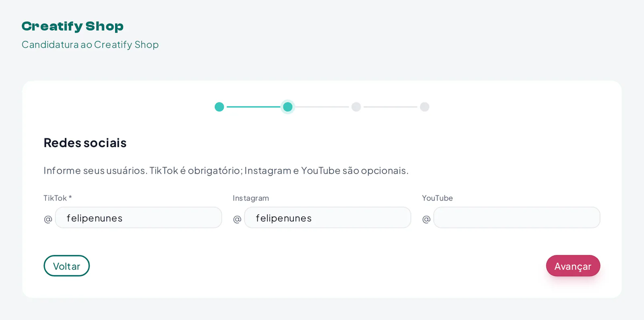This screenshot has height=320, width=644.
Task: Click the @ symbol before the TikTok field
Action: click(x=48, y=219)
